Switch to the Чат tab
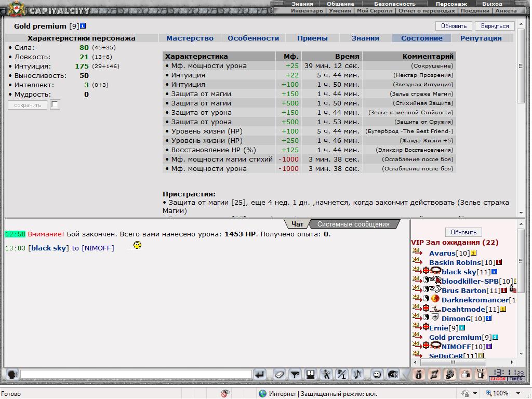 tap(297, 224)
